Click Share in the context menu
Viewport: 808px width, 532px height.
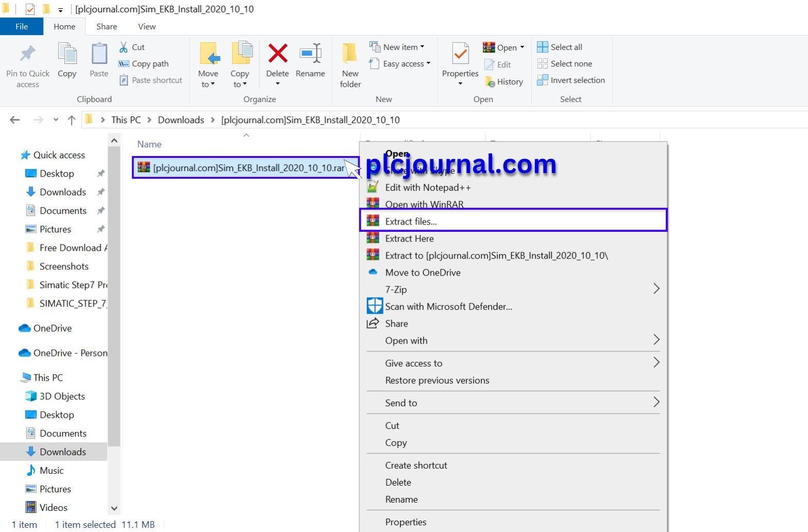click(x=513, y=323)
